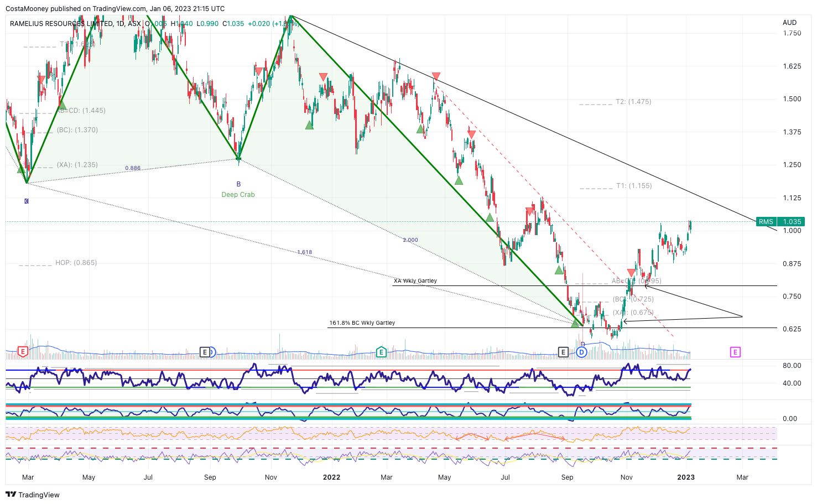Click the black E marker near August 2021
The image size is (817, 504).
pos(205,352)
